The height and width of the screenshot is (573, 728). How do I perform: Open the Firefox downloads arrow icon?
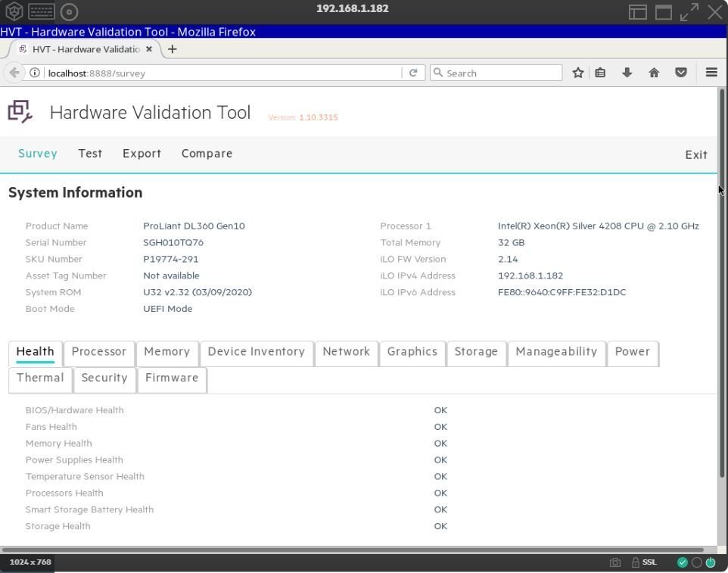coord(627,73)
